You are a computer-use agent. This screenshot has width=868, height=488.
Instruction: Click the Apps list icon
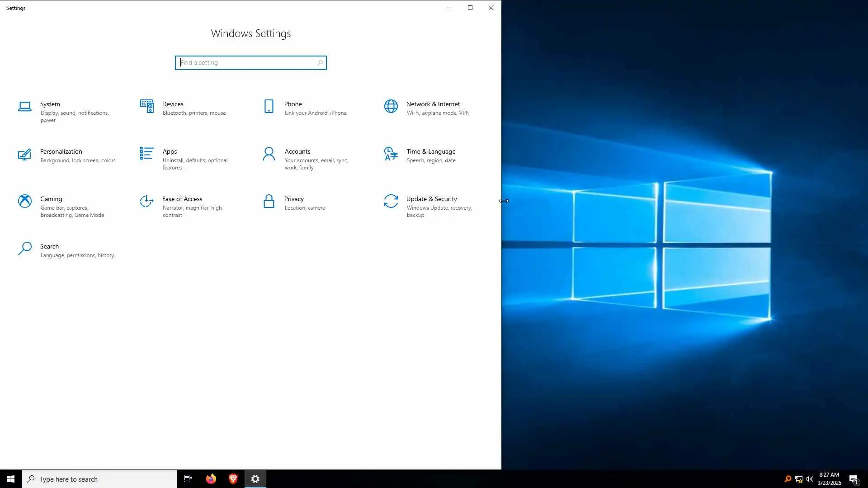click(146, 154)
